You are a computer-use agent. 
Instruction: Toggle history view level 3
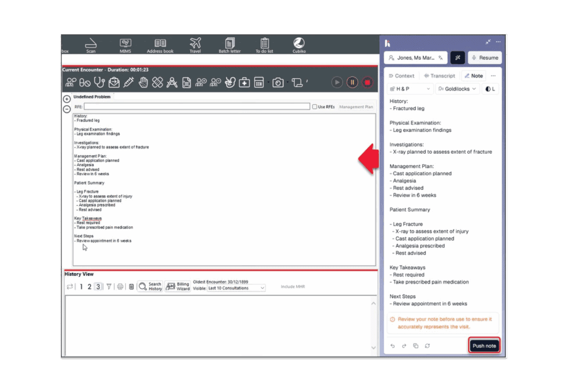(98, 287)
